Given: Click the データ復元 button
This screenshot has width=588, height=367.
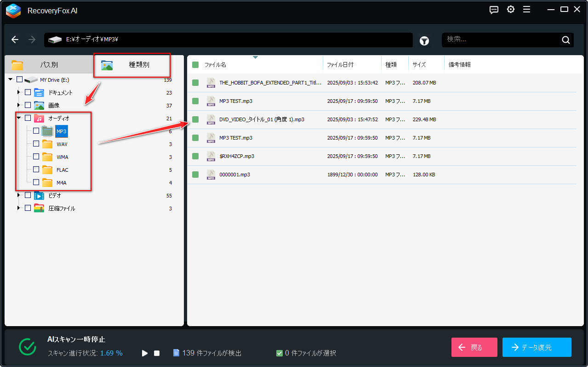Looking at the screenshot, I should (537, 347).
